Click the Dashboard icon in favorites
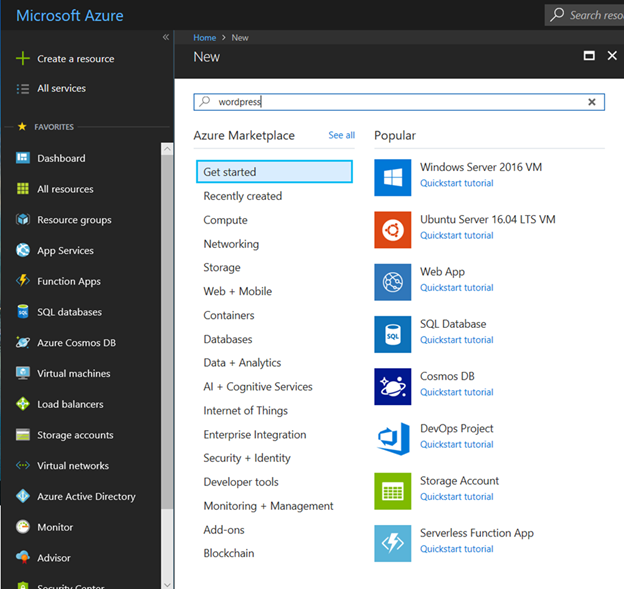Viewport: 624px width, 589px height. coord(23,158)
